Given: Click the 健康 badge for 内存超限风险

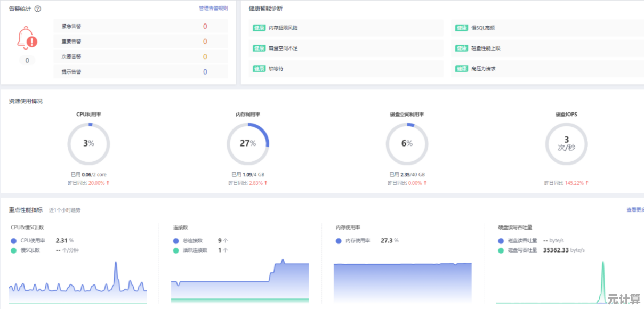Looking at the screenshot, I should click(x=259, y=28).
